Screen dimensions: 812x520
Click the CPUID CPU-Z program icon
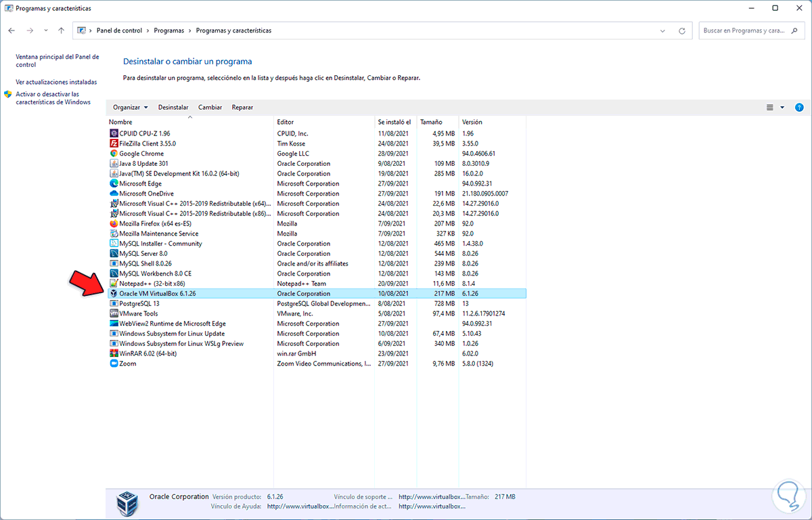coord(114,133)
